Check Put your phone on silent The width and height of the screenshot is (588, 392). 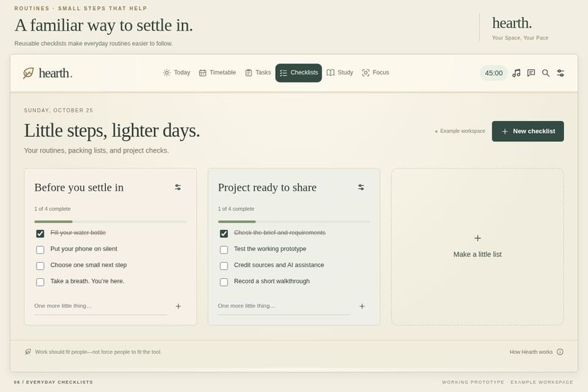click(40, 250)
